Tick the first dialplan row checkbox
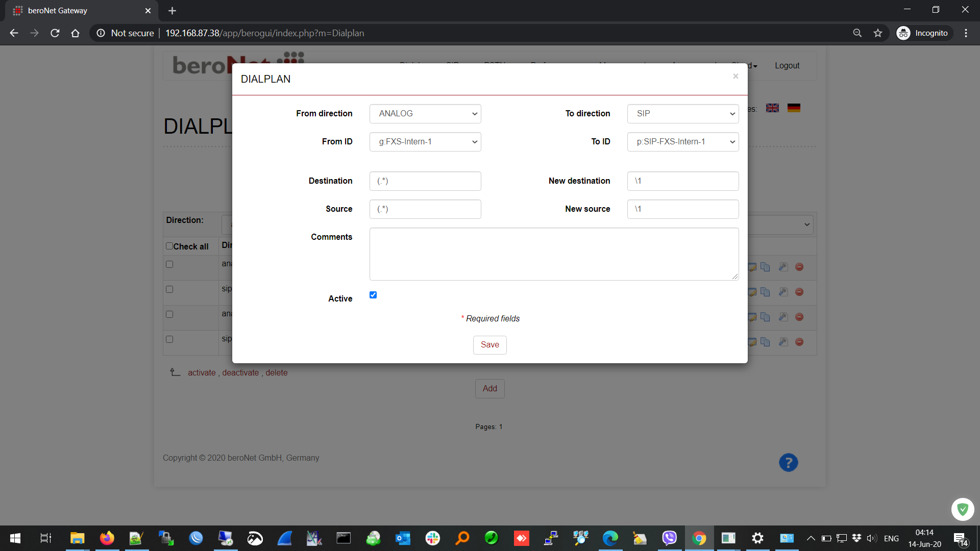 [169, 264]
